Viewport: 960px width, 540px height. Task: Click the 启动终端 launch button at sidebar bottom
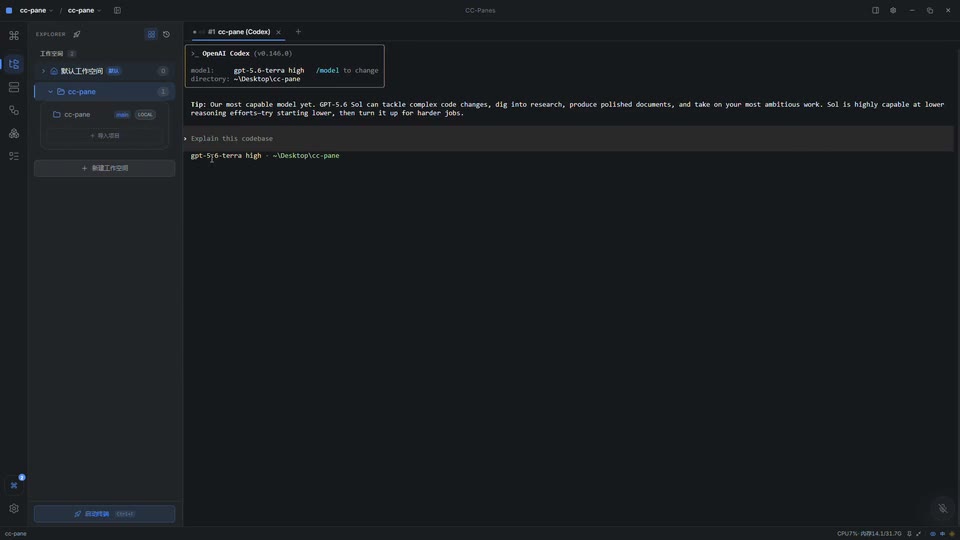(105, 514)
